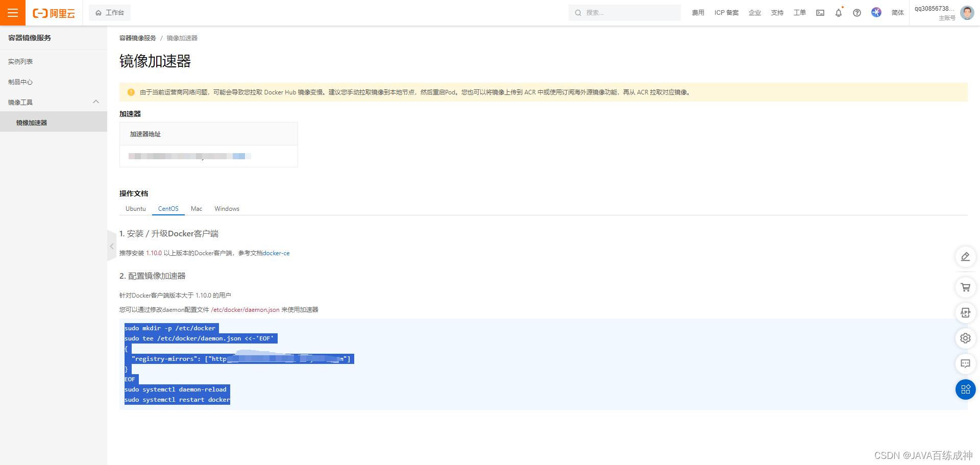This screenshot has width=980, height=465.
Task: Click the Alibaba Cloud logo
Action: coord(54,13)
